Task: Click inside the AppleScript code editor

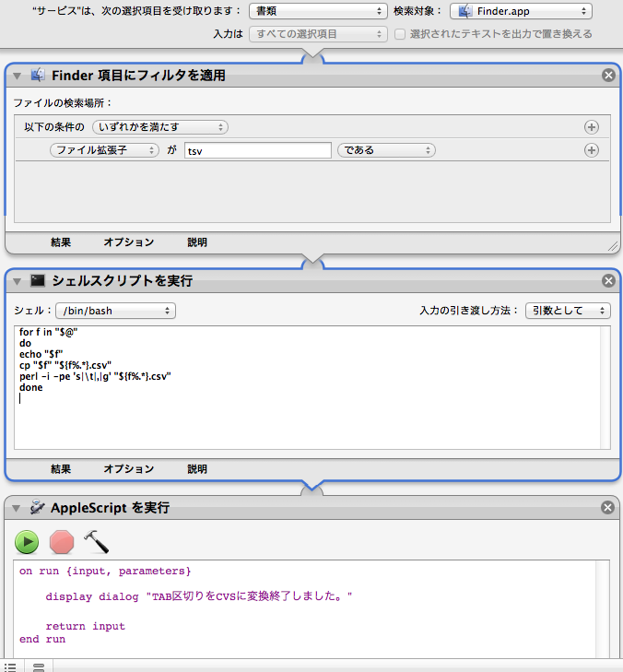Action: pos(304,608)
